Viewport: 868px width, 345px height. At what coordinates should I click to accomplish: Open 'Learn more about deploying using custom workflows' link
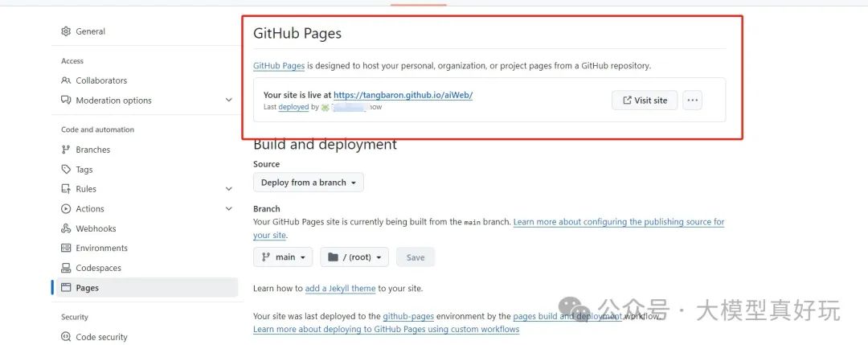pyautogui.click(x=387, y=329)
